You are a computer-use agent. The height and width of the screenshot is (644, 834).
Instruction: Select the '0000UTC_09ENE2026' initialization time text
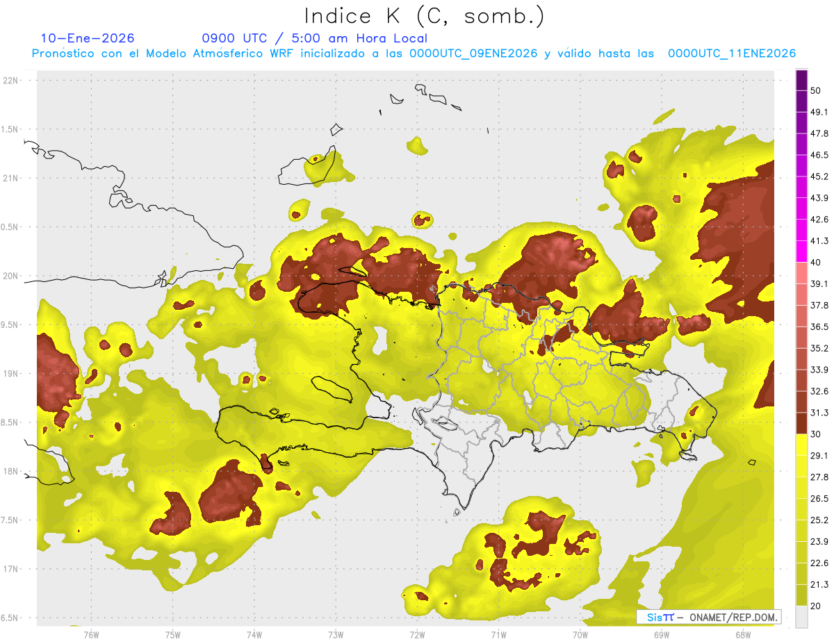click(473, 53)
